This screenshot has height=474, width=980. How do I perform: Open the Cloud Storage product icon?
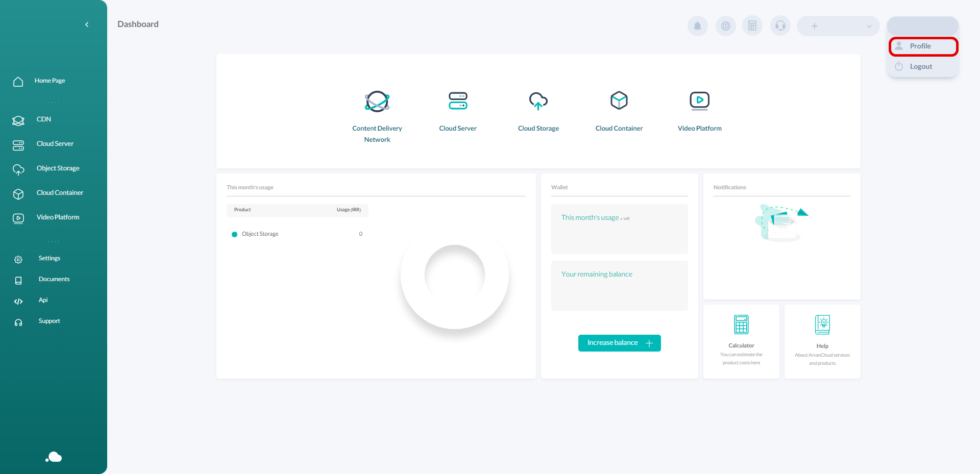[538, 101]
